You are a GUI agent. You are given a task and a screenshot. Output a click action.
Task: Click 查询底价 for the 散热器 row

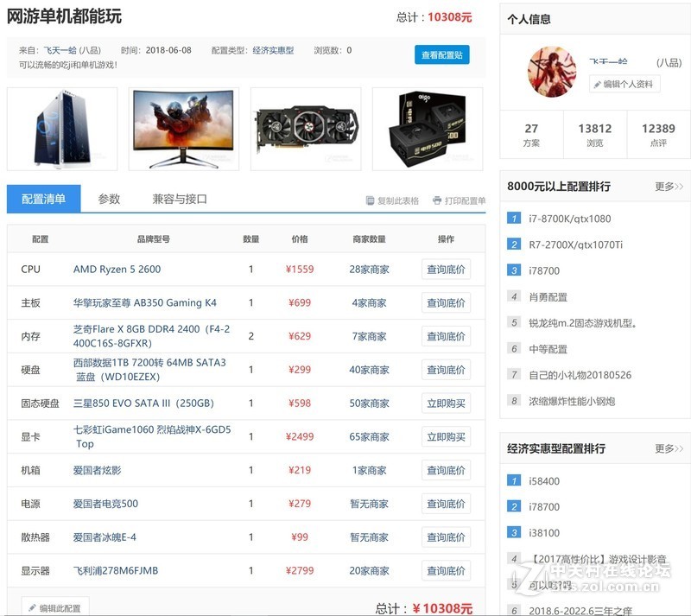[x=446, y=537]
